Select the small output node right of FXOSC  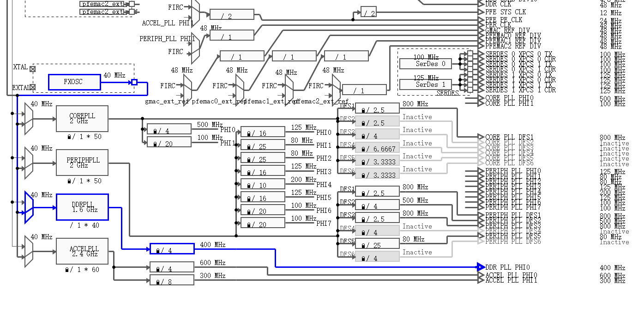134,82
